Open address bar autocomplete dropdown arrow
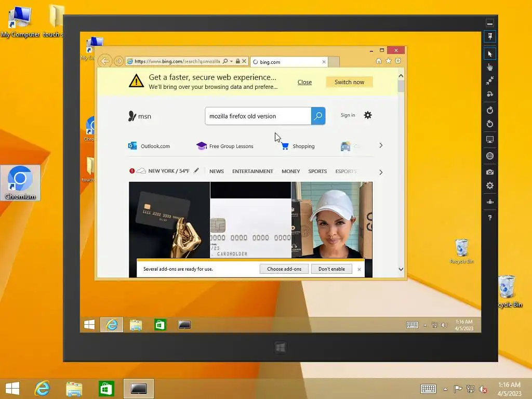The height and width of the screenshot is (399, 532). pyautogui.click(x=231, y=61)
